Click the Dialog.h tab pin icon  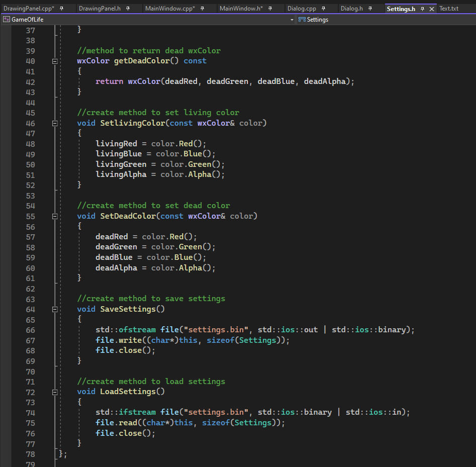point(370,9)
